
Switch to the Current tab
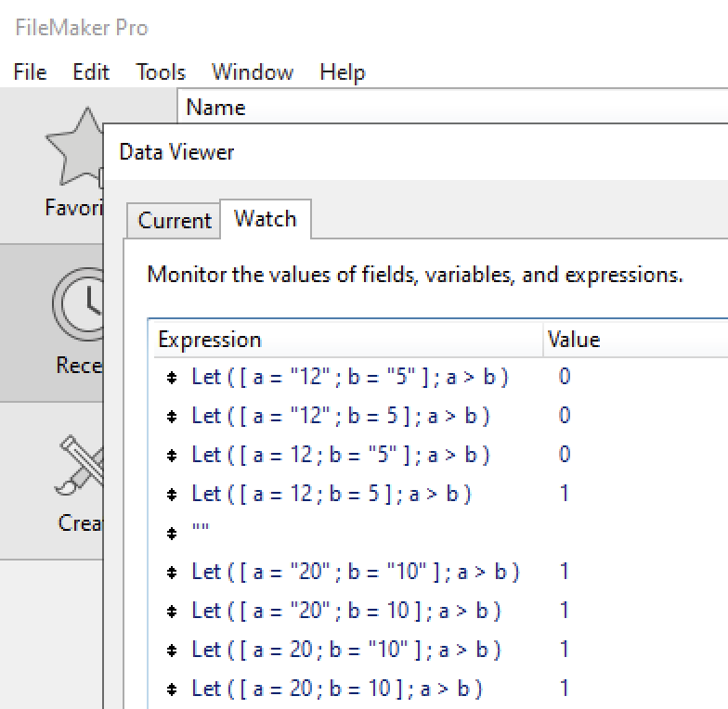pos(175,221)
